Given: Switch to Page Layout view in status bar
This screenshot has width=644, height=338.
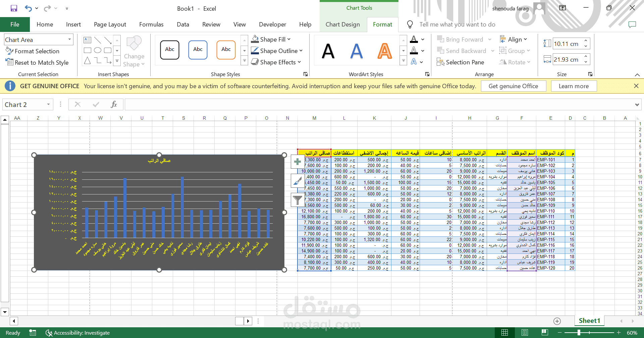Looking at the screenshot, I should tap(525, 333).
